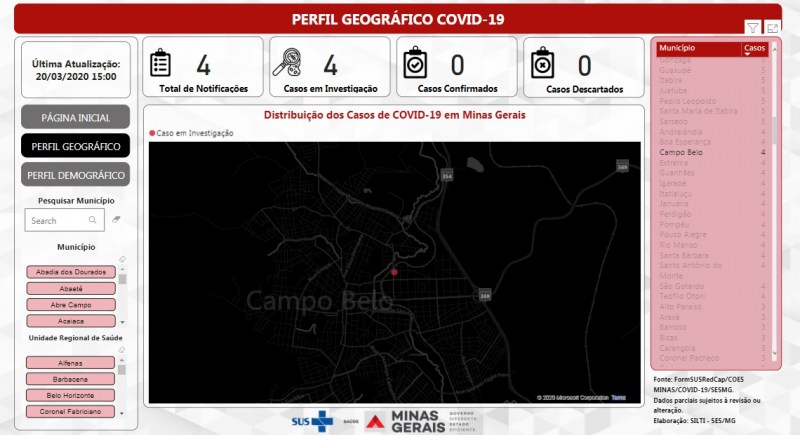Clear the search with eraser icon
The height and width of the screenshot is (435, 800).
[116, 219]
